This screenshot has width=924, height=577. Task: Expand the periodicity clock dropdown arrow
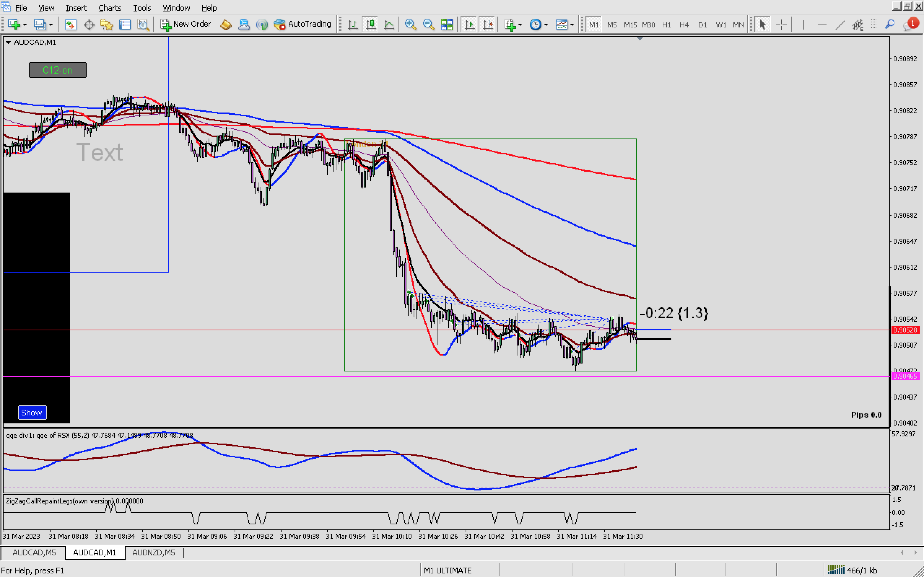(x=546, y=25)
